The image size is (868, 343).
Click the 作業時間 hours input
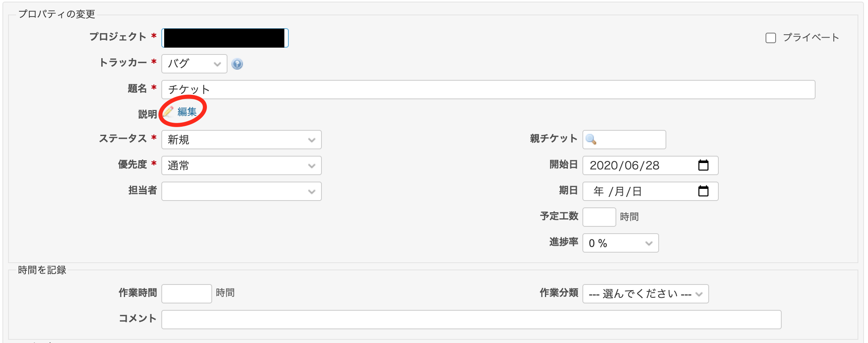(x=187, y=294)
